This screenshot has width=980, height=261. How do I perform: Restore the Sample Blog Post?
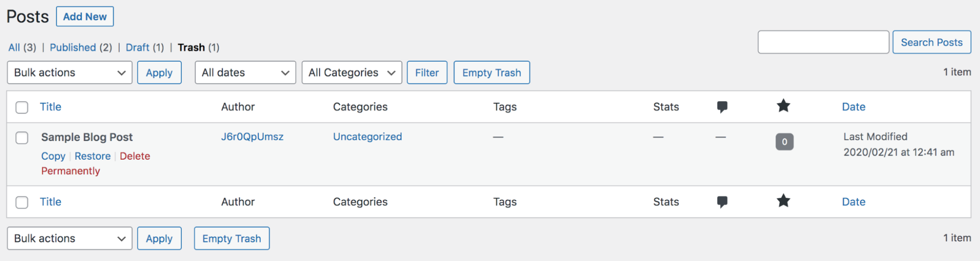tap(93, 156)
